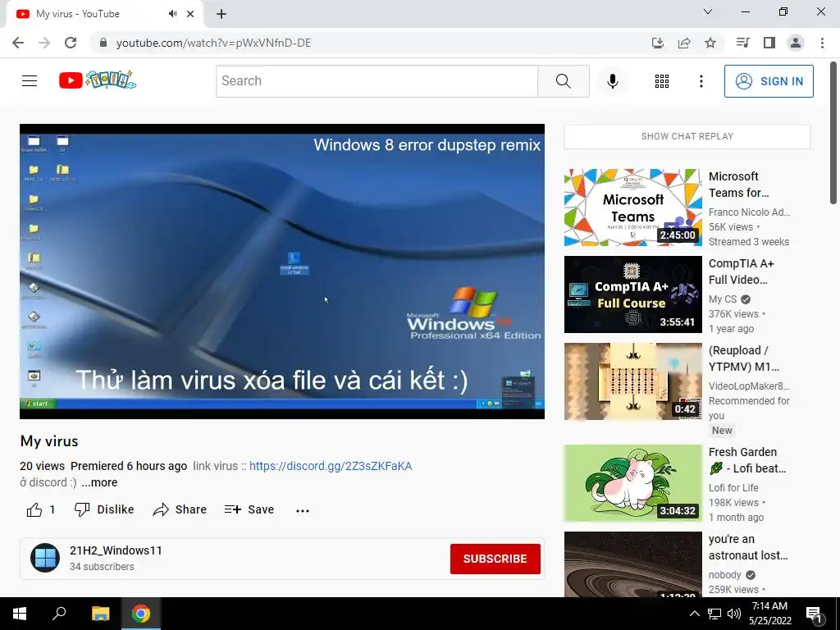Open Windows Start menu
This screenshot has width=840, height=630.
(20, 614)
